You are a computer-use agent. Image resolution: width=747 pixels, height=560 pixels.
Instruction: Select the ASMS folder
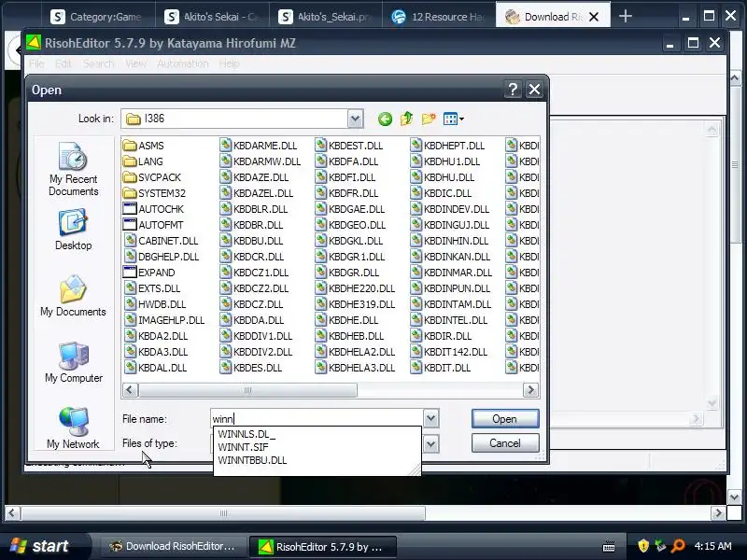click(144, 146)
